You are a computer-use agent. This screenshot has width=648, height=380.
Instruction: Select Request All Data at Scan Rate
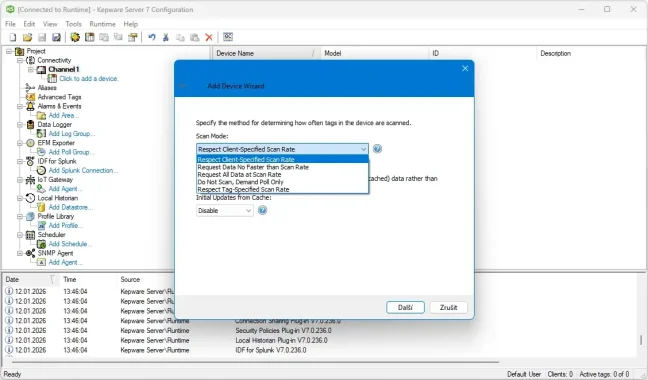click(x=282, y=174)
